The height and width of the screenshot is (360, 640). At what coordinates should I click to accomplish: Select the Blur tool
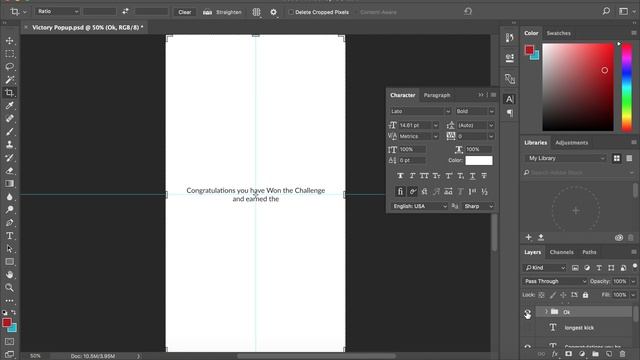click(x=9, y=197)
